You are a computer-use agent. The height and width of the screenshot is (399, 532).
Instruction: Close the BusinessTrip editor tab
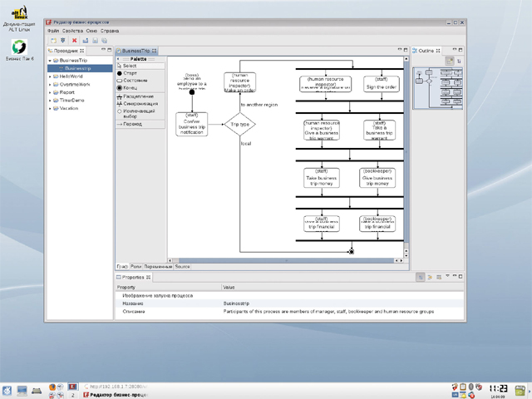pos(154,51)
